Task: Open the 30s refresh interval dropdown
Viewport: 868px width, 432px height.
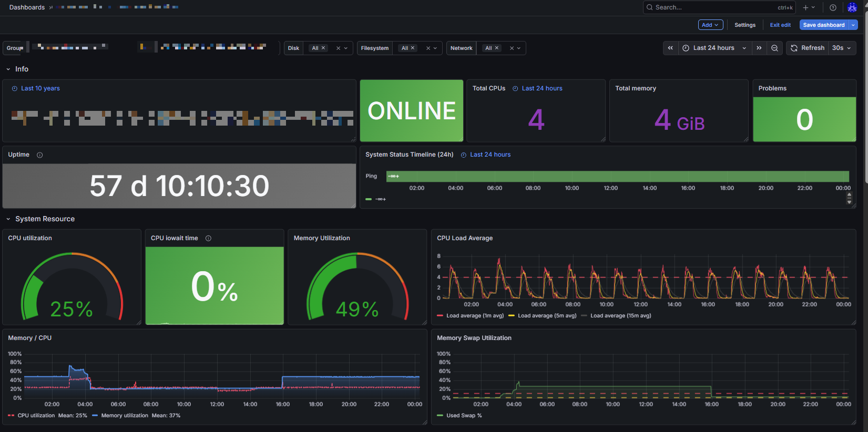Action: coord(842,48)
